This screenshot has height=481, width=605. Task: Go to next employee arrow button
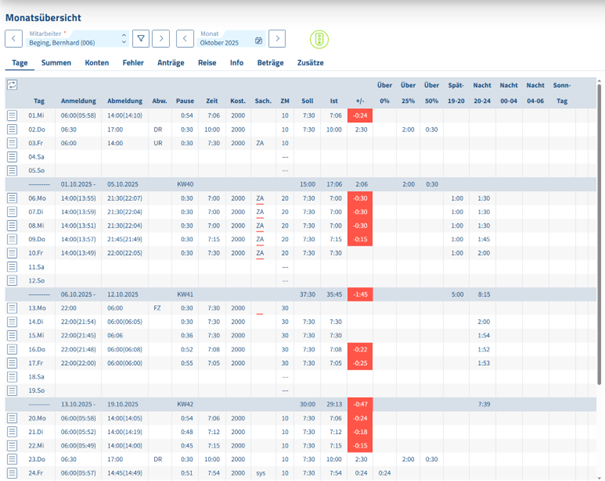160,39
